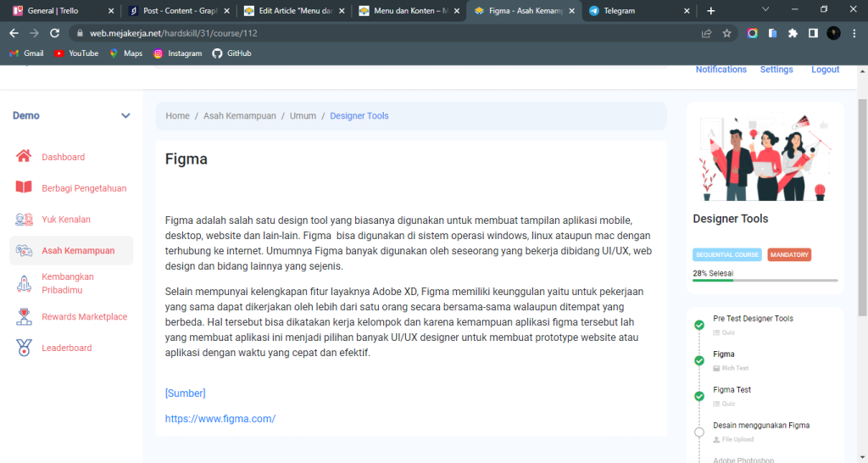Click empty circle for Desain menggunakan Figma

click(699, 432)
